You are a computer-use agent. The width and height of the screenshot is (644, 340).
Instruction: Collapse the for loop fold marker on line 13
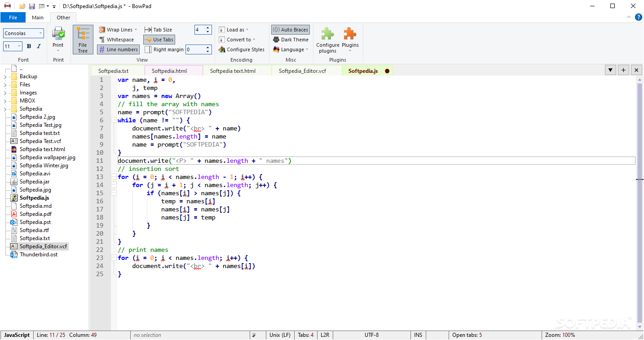tap(114, 177)
